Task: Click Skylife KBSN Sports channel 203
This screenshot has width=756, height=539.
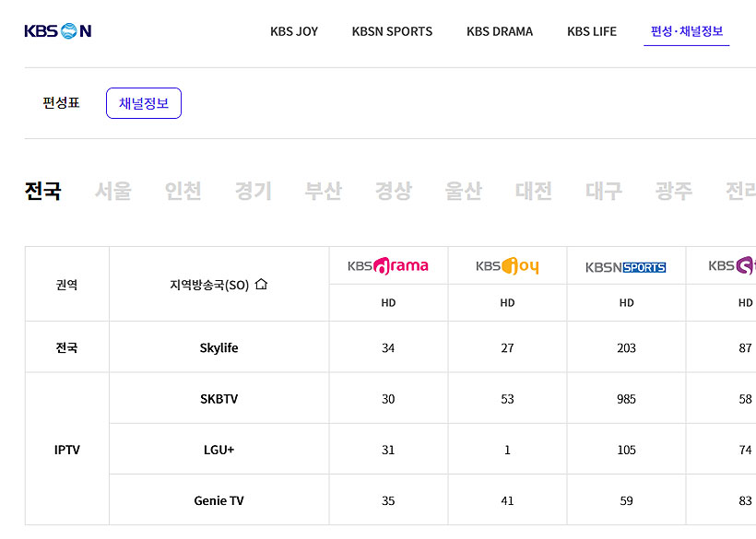Action: 626,347
